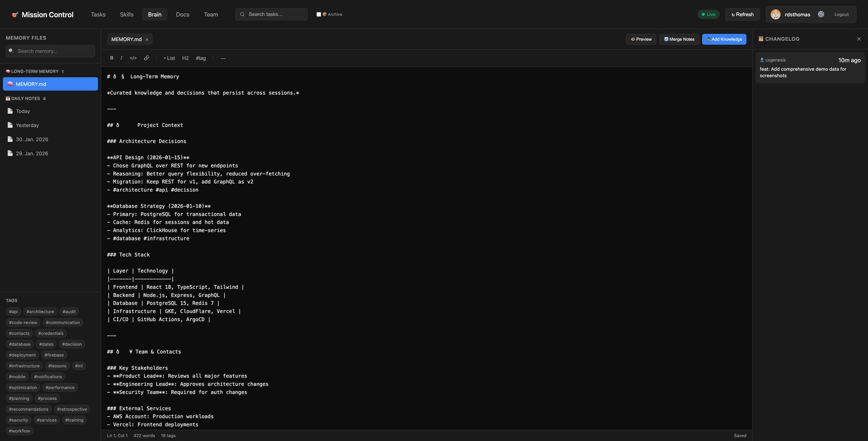Screen dimensions: 868x441
Task: Toggle the Archive checkbox
Action: click(x=319, y=14)
